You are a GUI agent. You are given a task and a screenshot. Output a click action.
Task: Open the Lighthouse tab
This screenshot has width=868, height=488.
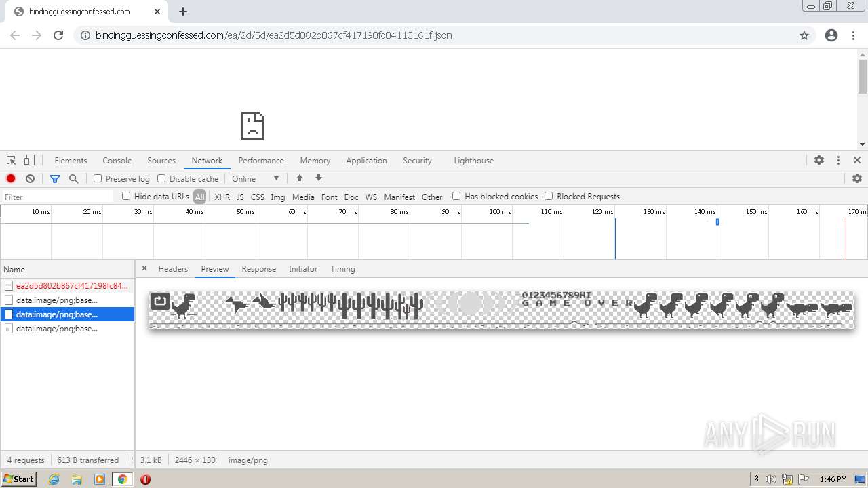(x=473, y=161)
